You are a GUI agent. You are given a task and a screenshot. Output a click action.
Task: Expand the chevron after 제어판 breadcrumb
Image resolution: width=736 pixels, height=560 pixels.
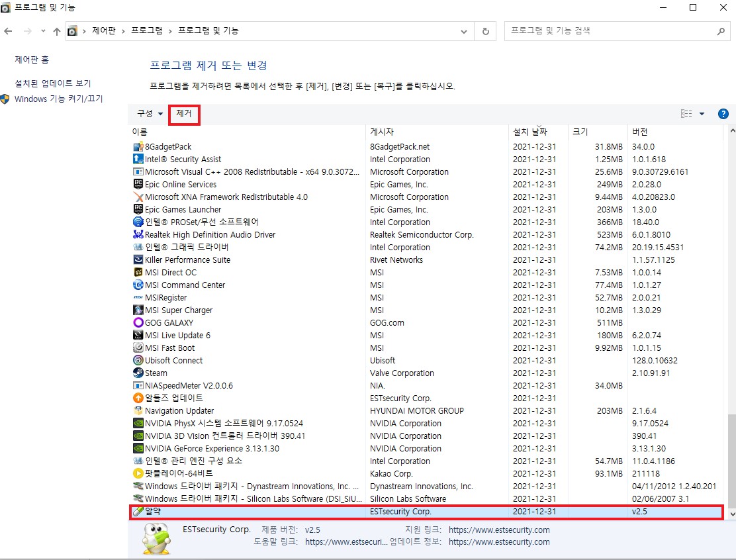pos(123,31)
